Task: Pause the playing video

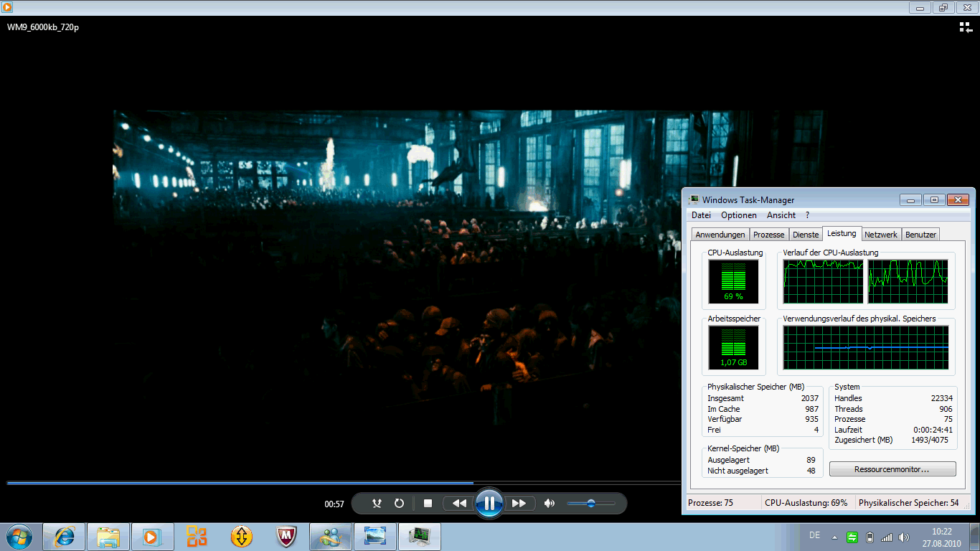Action: [x=489, y=503]
